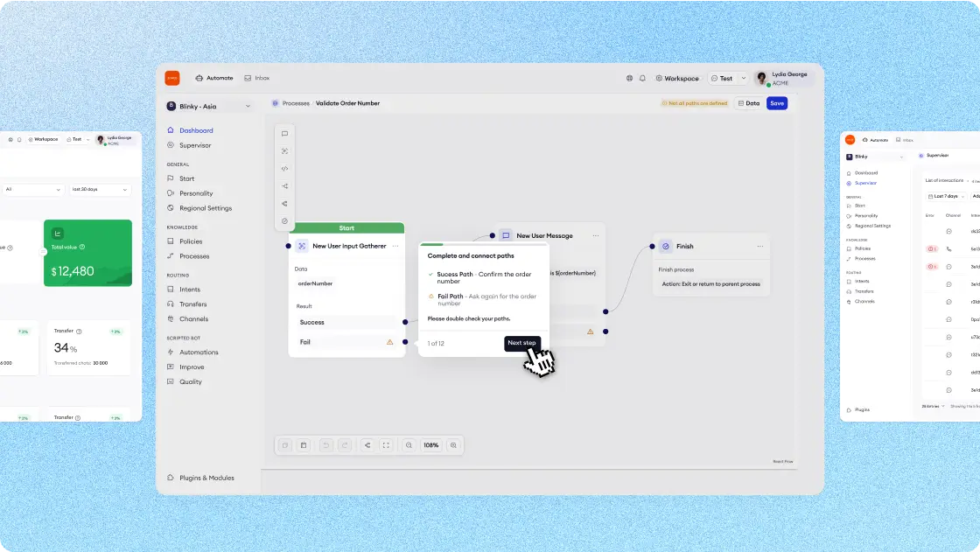The image size is (980, 552).
Task: Open Policies in the center sidebar
Action: pos(185,241)
